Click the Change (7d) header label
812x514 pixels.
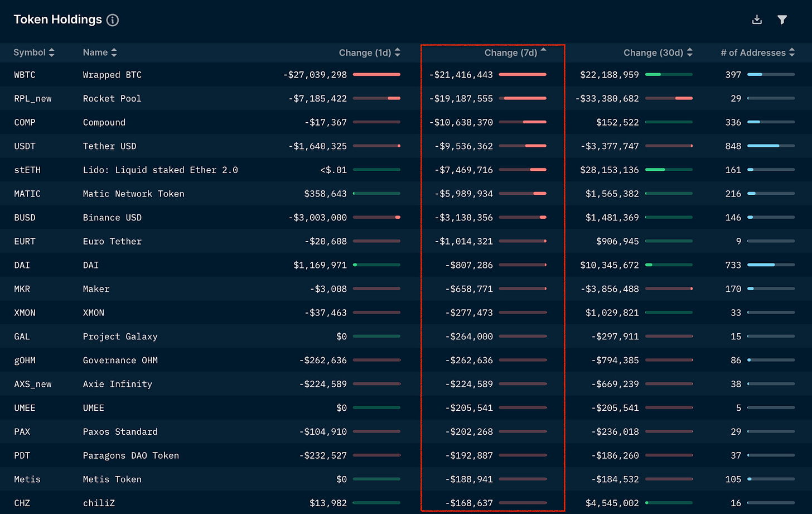tap(511, 52)
